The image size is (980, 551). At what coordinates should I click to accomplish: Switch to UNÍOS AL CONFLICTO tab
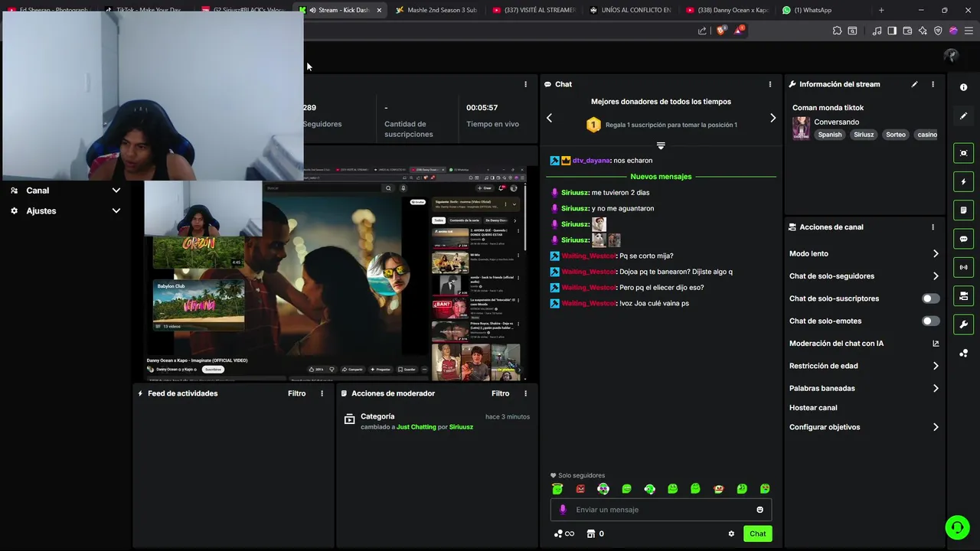point(631,10)
